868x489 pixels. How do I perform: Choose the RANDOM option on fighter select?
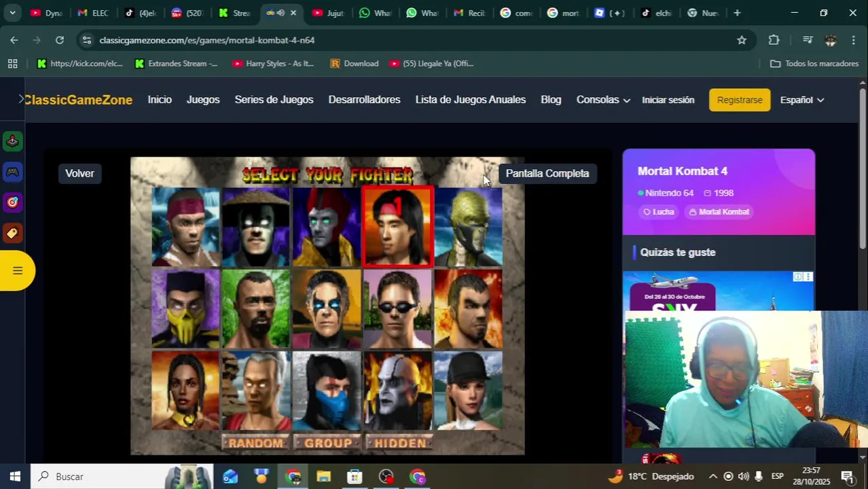pyautogui.click(x=255, y=443)
